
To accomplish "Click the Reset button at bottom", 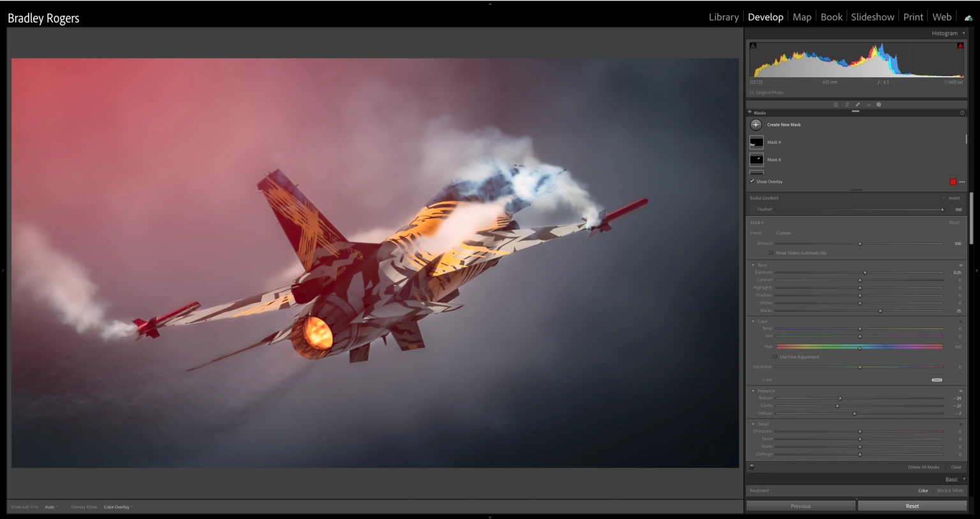I will click(912, 506).
